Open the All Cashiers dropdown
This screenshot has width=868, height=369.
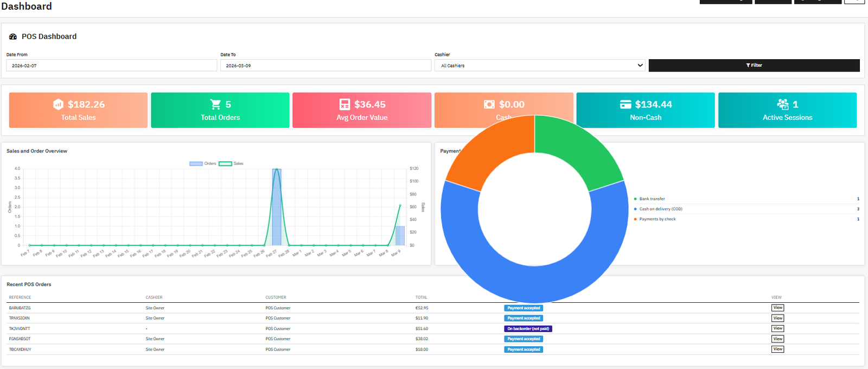pyautogui.click(x=540, y=65)
